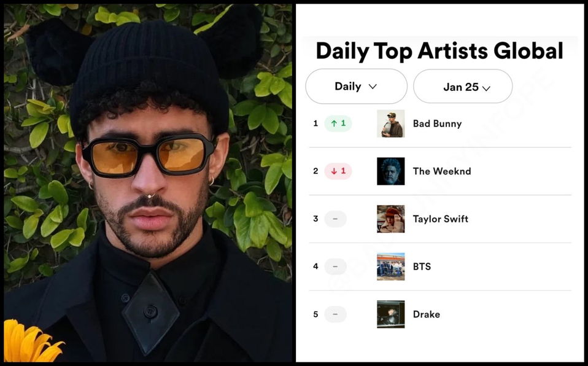This screenshot has width=588, height=366.
Task: Click the chevron next to Jan 25
Action: click(486, 88)
